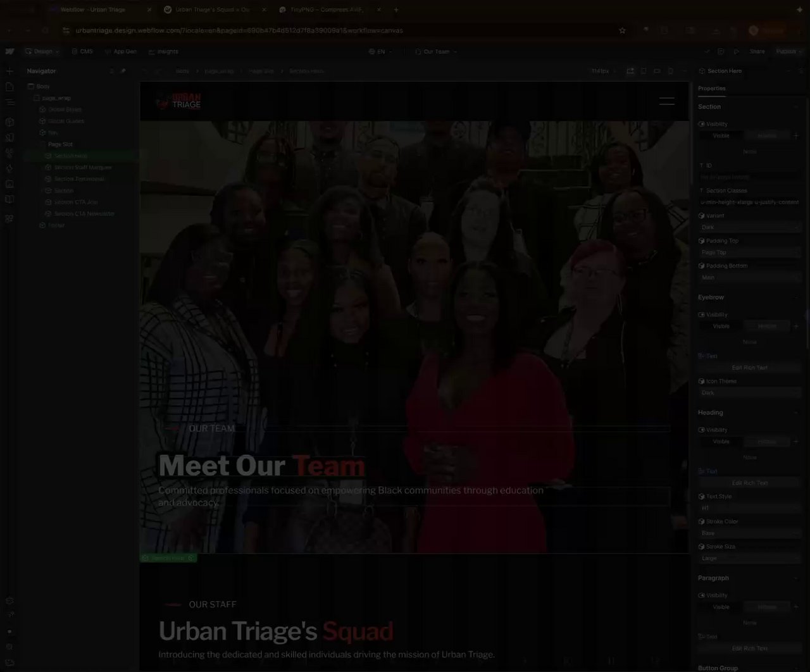Click the site info icon in address bar
This screenshot has width=810, height=672.
[65, 30]
